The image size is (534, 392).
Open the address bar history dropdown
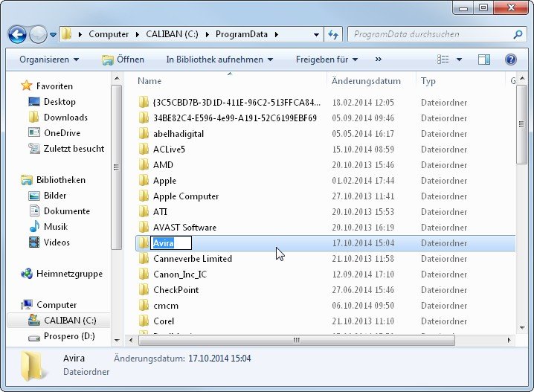(316, 35)
